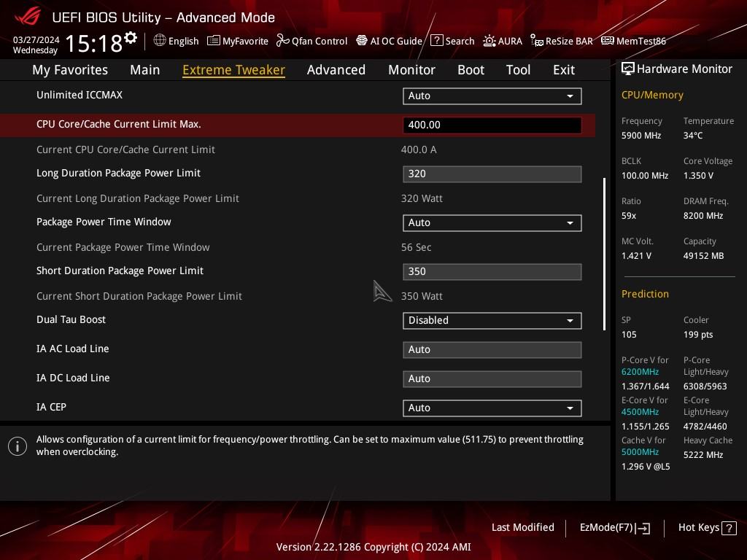
Task: Click 6200MHz P-Core prediction value
Action: (640, 372)
